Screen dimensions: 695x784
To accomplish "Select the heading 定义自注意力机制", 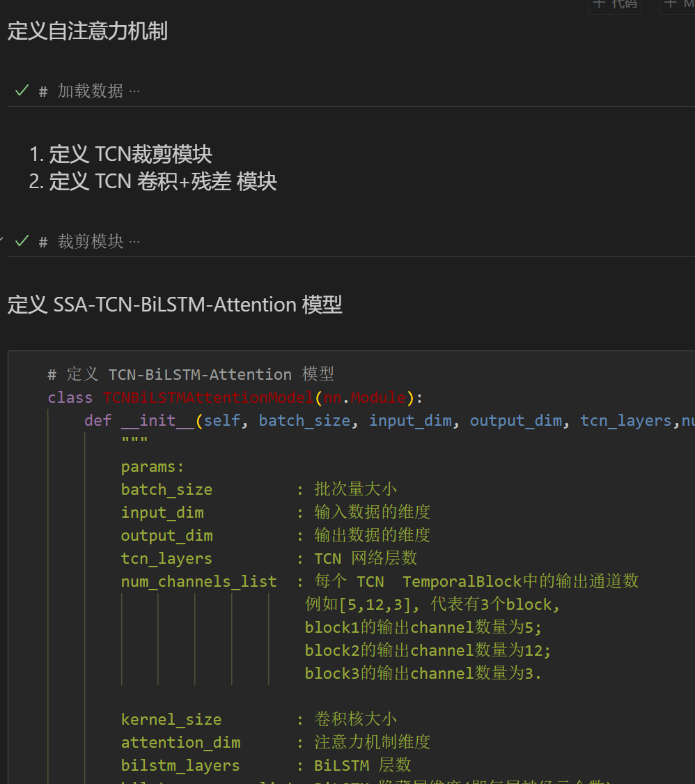I will click(x=87, y=31).
